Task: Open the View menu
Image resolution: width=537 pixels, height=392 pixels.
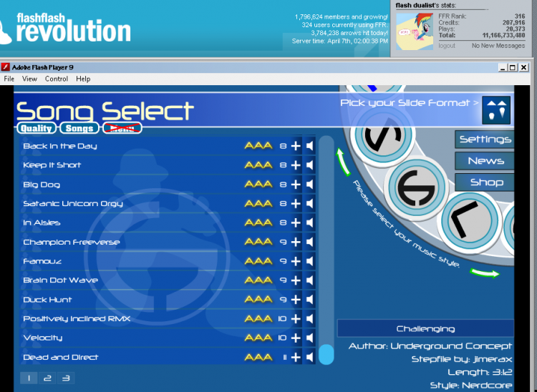Action: click(x=29, y=79)
